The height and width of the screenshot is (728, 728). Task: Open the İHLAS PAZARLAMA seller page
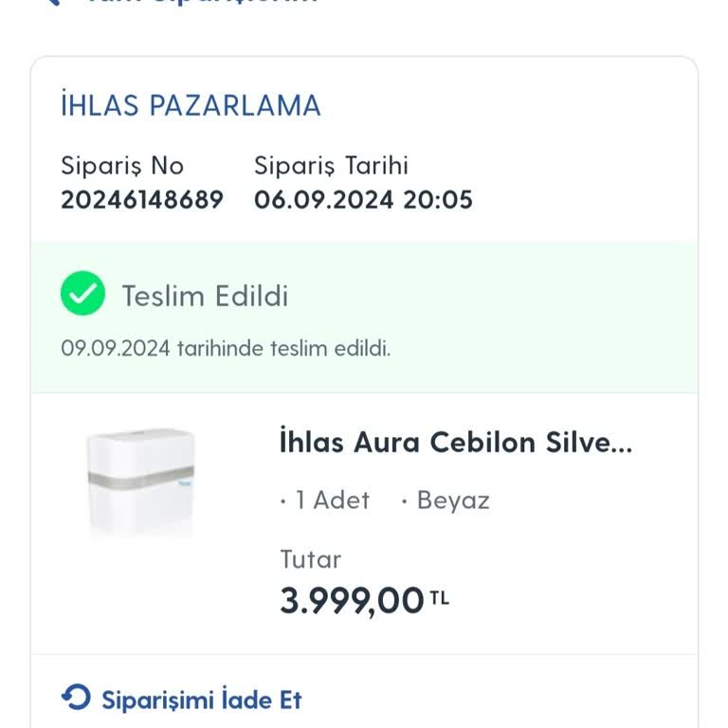[x=191, y=105]
